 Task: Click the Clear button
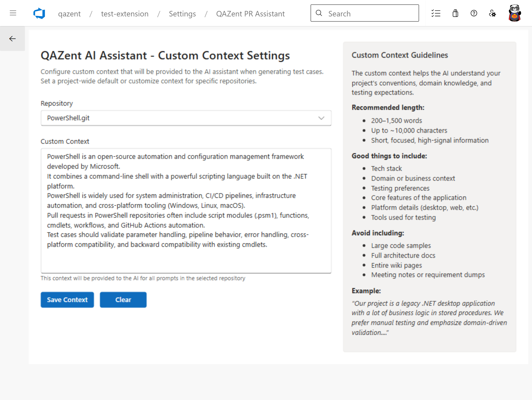pos(123,299)
